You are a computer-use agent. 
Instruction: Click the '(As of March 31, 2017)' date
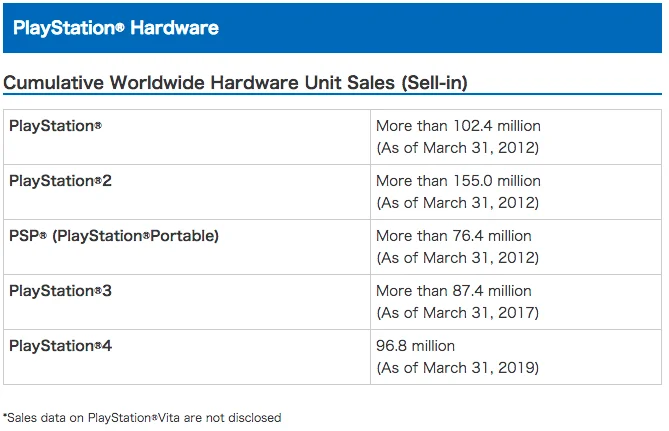pos(457,313)
